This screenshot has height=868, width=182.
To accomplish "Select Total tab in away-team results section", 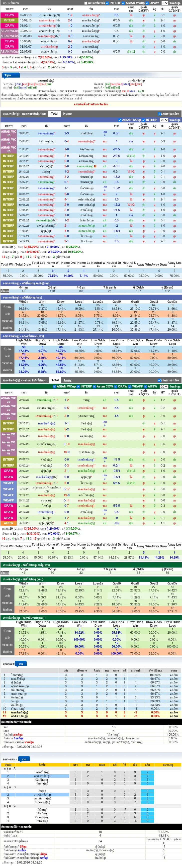I will (x=55, y=380).
